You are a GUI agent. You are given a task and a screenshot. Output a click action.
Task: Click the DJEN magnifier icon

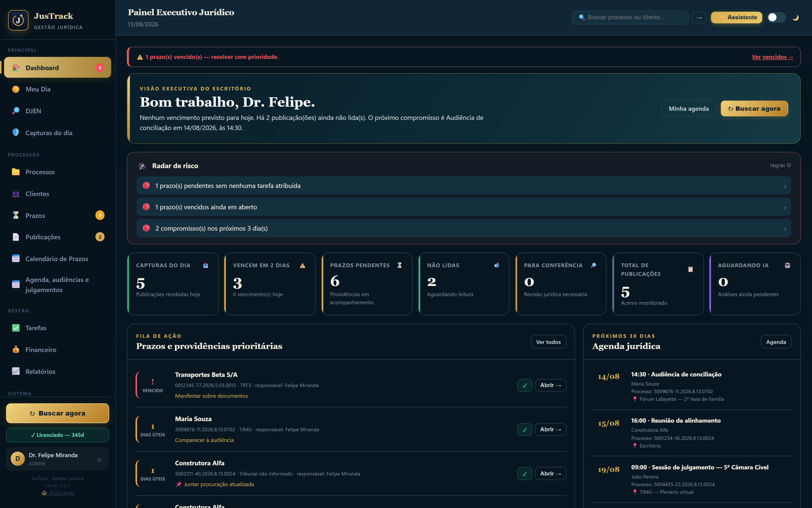pos(16,111)
